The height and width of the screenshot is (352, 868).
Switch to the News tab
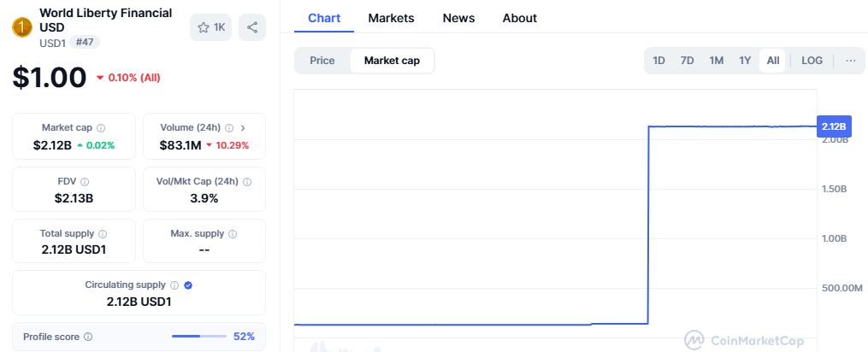click(x=458, y=18)
